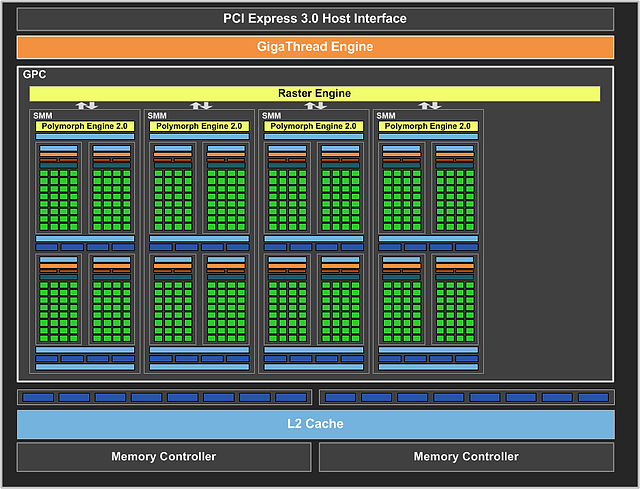Select the left Memory Controller block
The image size is (640, 489).
(164, 457)
